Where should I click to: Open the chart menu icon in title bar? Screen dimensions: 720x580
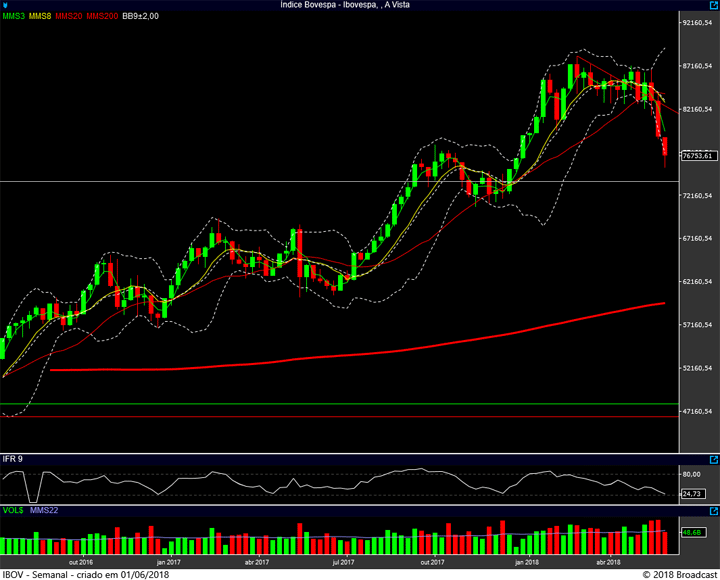click(6, 5)
